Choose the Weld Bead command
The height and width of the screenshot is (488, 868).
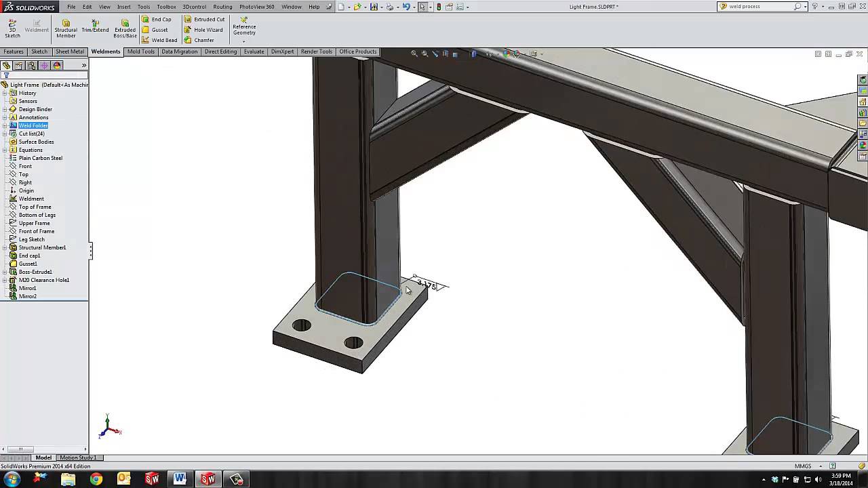[x=159, y=40]
